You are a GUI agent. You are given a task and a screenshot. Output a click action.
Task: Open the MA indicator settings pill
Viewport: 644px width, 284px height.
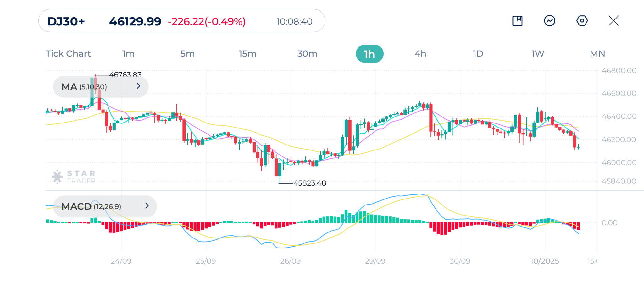click(x=84, y=87)
